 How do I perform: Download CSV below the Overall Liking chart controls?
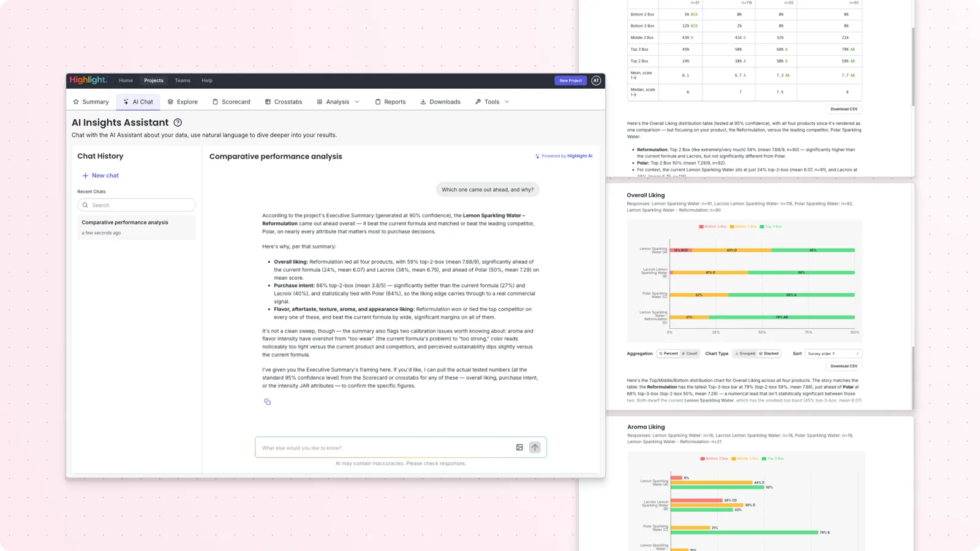[844, 366]
